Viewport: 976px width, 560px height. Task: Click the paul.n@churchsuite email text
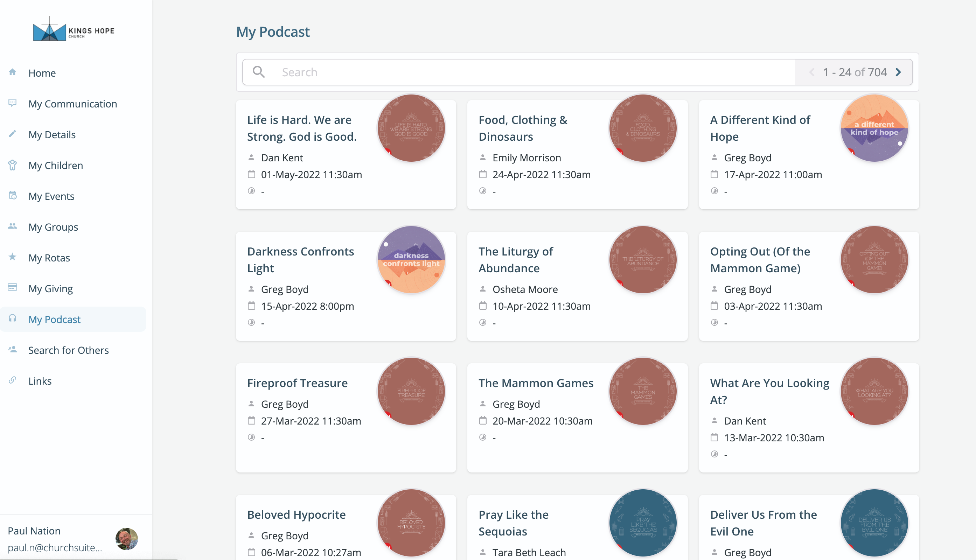coord(55,547)
